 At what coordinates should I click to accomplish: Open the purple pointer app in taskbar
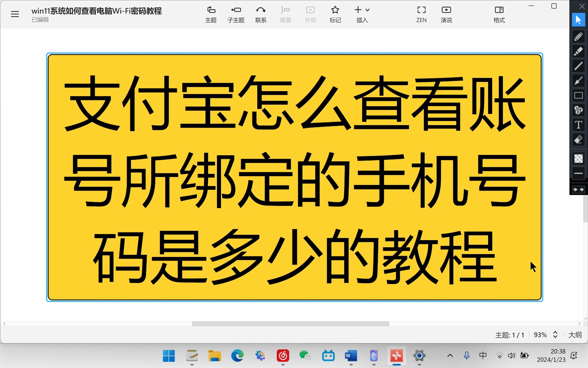(x=374, y=356)
